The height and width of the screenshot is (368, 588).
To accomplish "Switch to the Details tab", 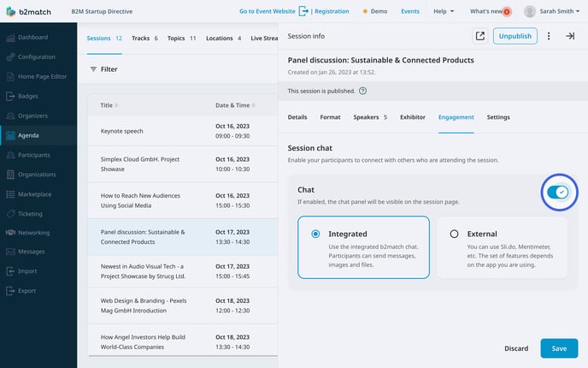I will [x=297, y=117].
